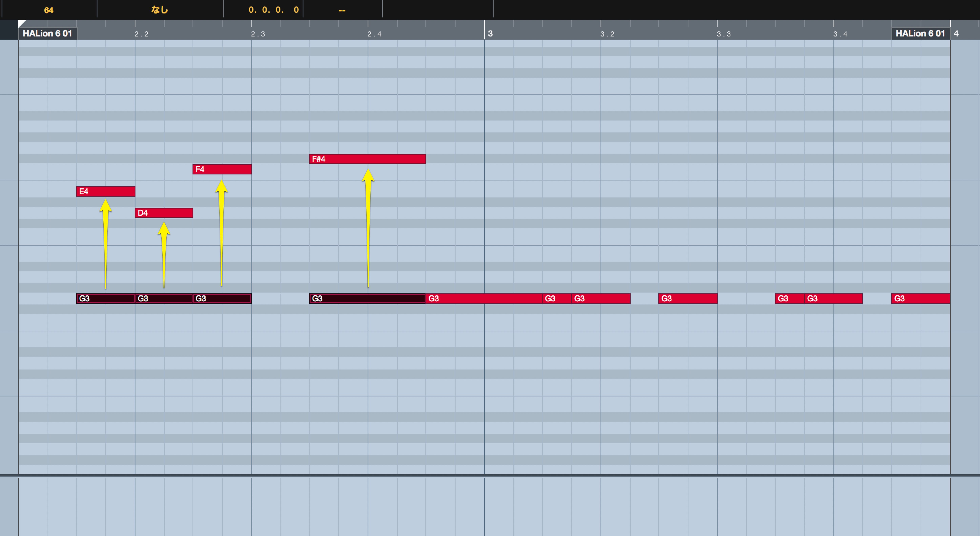Click the HALion 6 01 part start label
Viewport: 980px width, 536px height.
tap(48, 33)
